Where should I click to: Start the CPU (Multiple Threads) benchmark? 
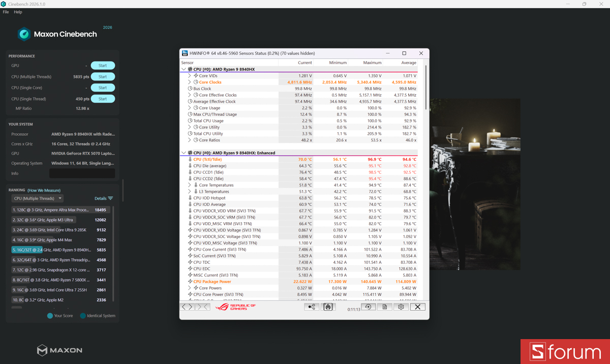tap(103, 77)
